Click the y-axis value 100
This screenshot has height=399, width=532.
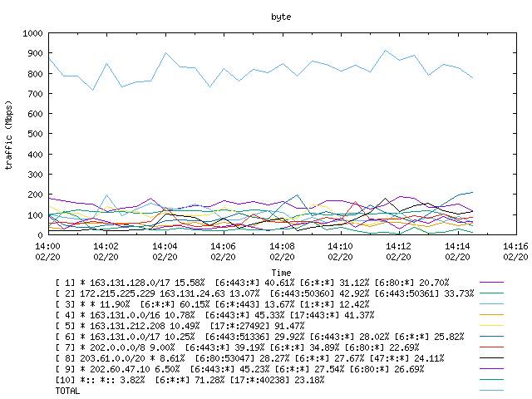(35, 214)
